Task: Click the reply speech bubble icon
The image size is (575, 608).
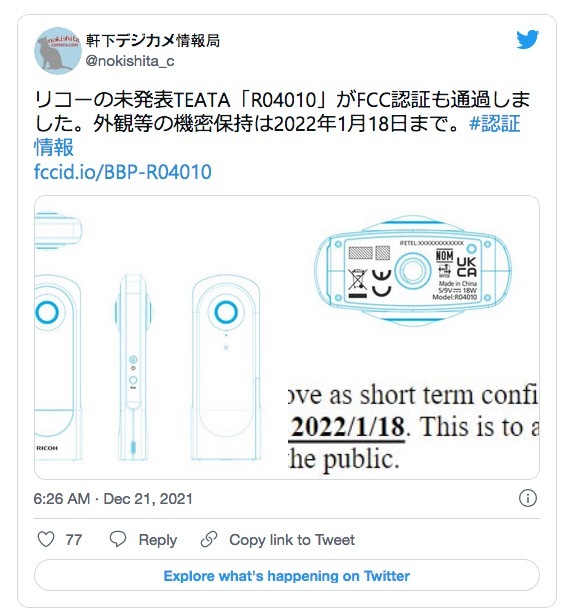Action: 118,539
